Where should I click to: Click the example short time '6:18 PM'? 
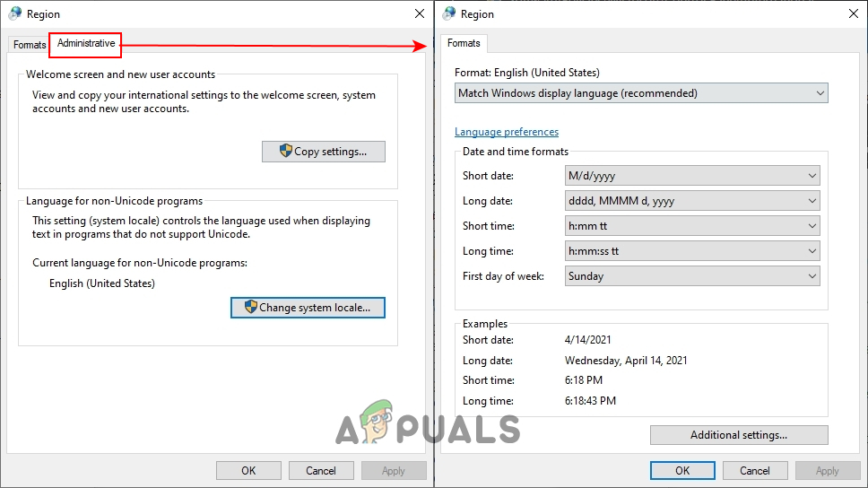pos(584,380)
